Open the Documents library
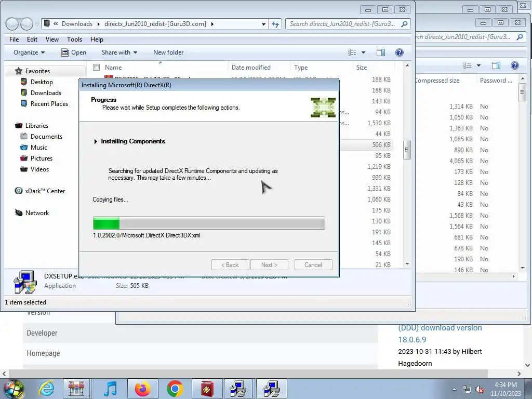This screenshot has width=532, height=399. (x=46, y=137)
